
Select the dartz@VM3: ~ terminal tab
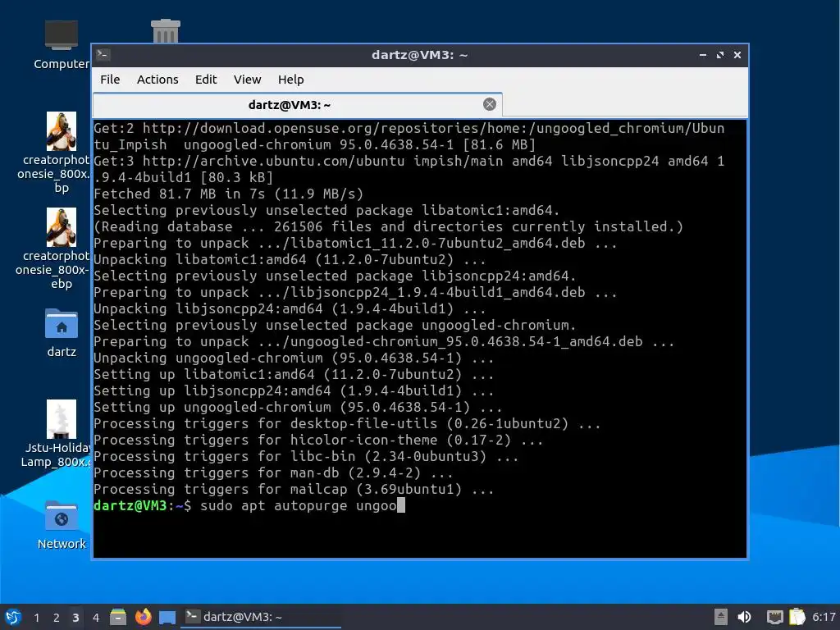[x=297, y=105]
